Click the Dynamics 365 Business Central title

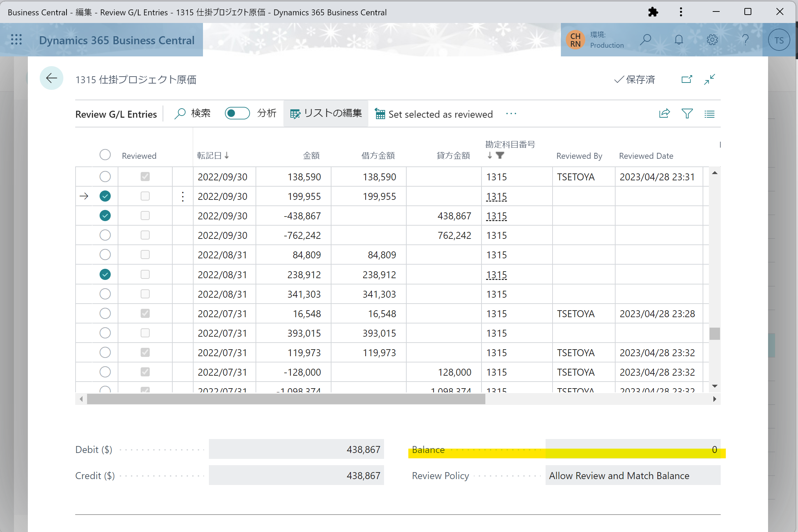(117, 40)
